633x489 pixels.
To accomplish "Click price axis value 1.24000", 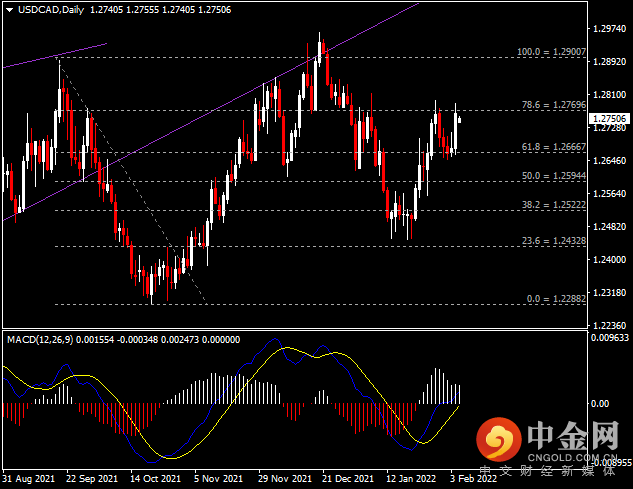I will point(609,260).
